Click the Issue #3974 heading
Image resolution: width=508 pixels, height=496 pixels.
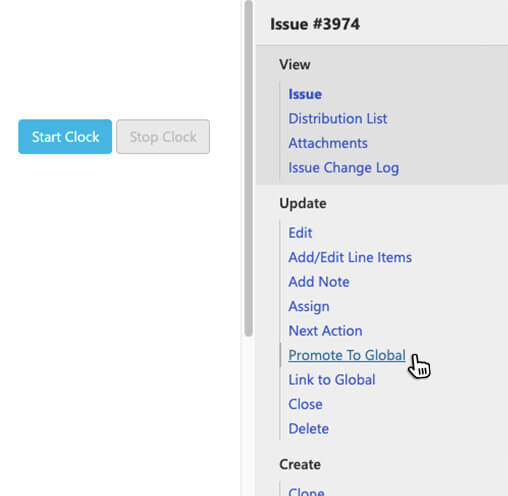pyautogui.click(x=315, y=24)
